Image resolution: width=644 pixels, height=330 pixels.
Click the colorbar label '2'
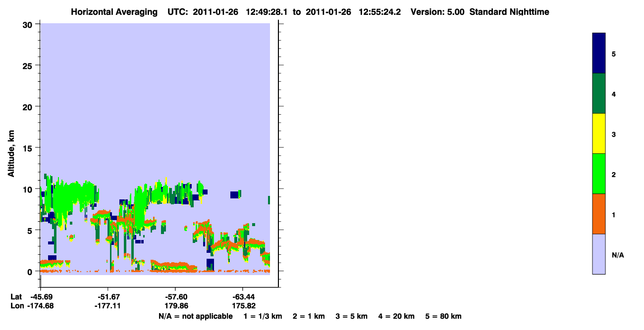coord(614,174)
